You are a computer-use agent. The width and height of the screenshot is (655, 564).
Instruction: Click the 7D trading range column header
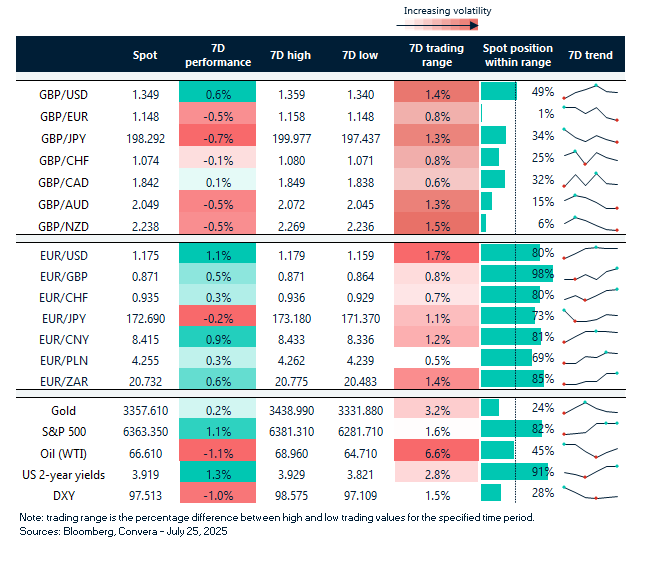click(x=431, y=55)
